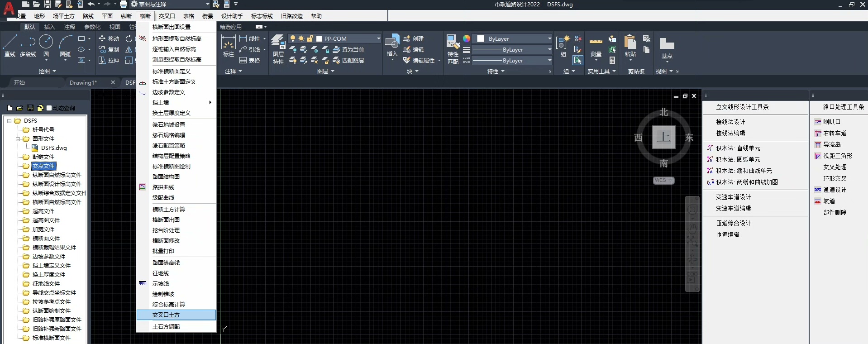Viewport: 868px width, 344px height.
Task: Select the 直线 (Line) drawing tool
Action: pyautogui.click(x=10, y=45)
